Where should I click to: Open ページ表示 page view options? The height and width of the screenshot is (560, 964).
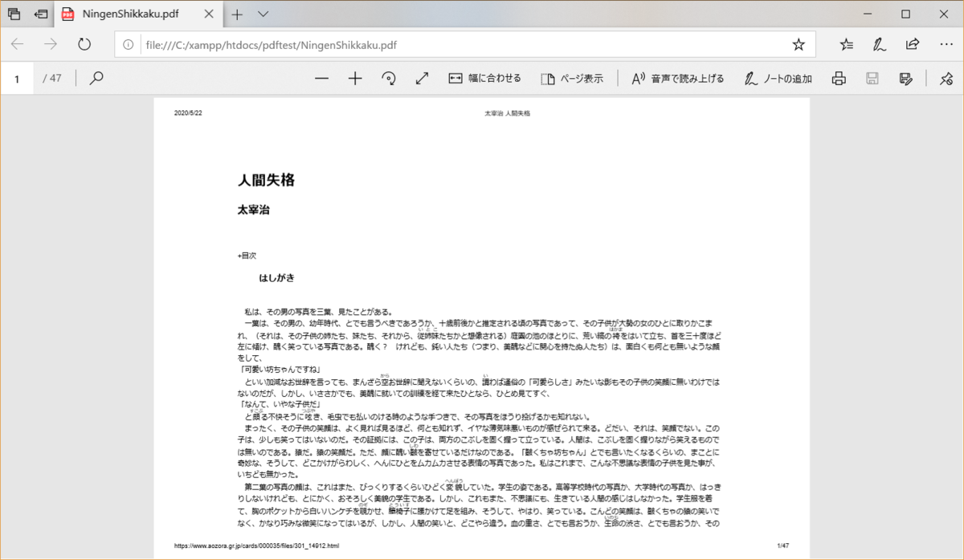572,78
